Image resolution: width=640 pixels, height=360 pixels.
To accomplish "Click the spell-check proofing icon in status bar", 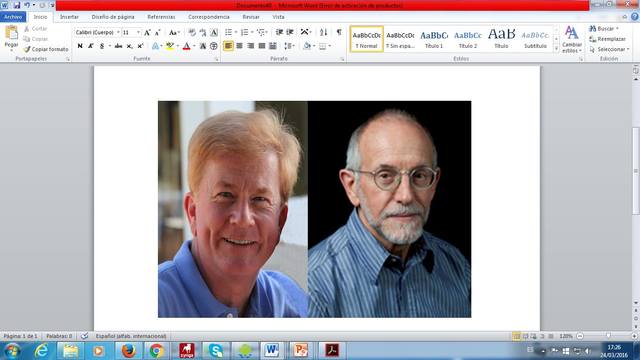I will [x=84, y=336].
